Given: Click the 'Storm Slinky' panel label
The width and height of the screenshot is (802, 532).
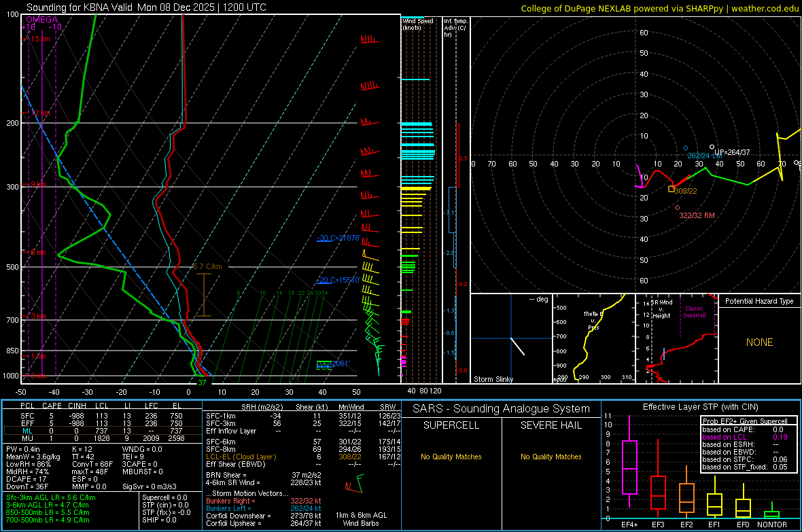Looking at the screenshot, I should coord(493,379).
